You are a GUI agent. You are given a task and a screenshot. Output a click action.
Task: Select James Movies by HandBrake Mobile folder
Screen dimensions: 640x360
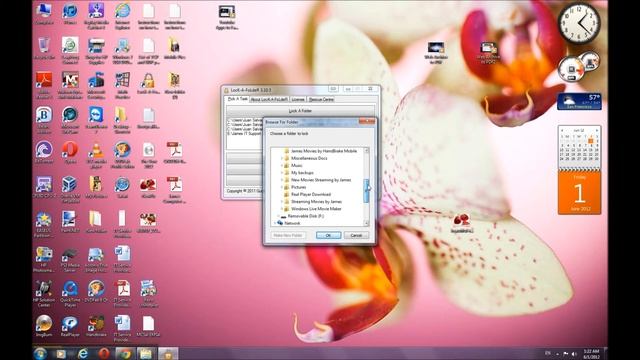pyautogui.click(x=324, y=151)
